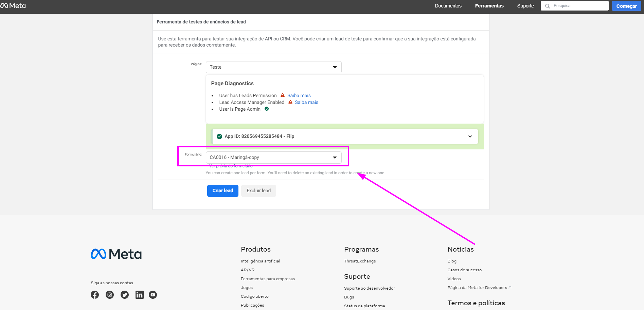This screenshot has width=644, height=310.
Task: Click warning icon beside Leads Permission
Action: 282,95
